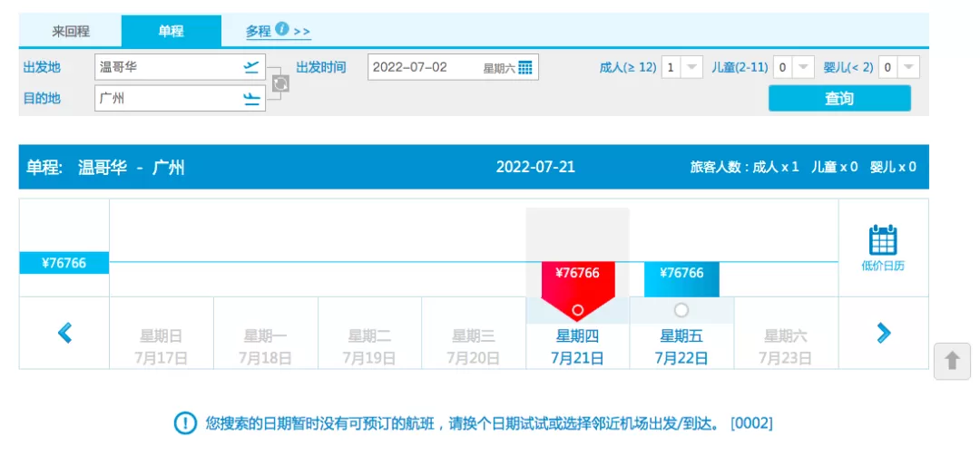The height and width of the screenshot is (456, 980).
Task: Open the calendar icon in the departure date field
Action: (x=525, y=67)
